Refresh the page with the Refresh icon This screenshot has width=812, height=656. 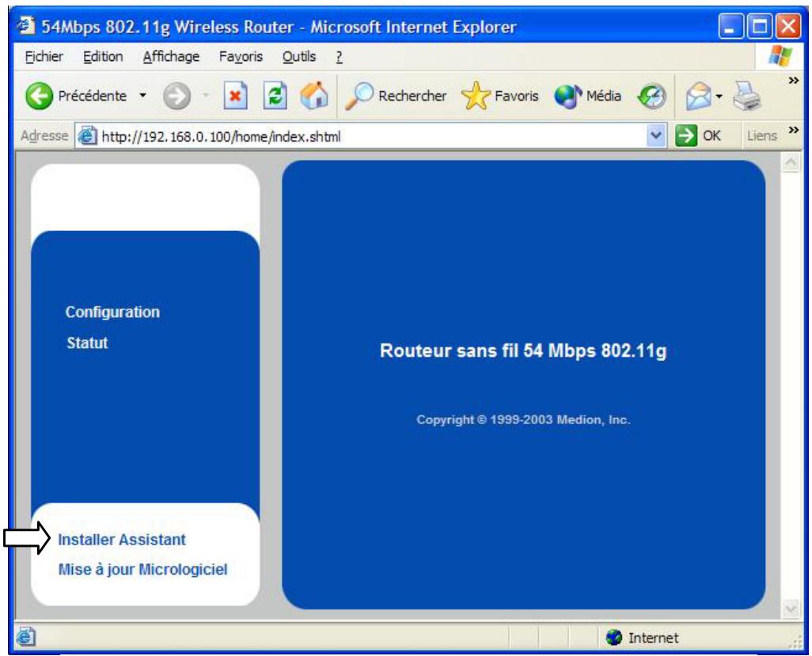[x=275, y=96]
